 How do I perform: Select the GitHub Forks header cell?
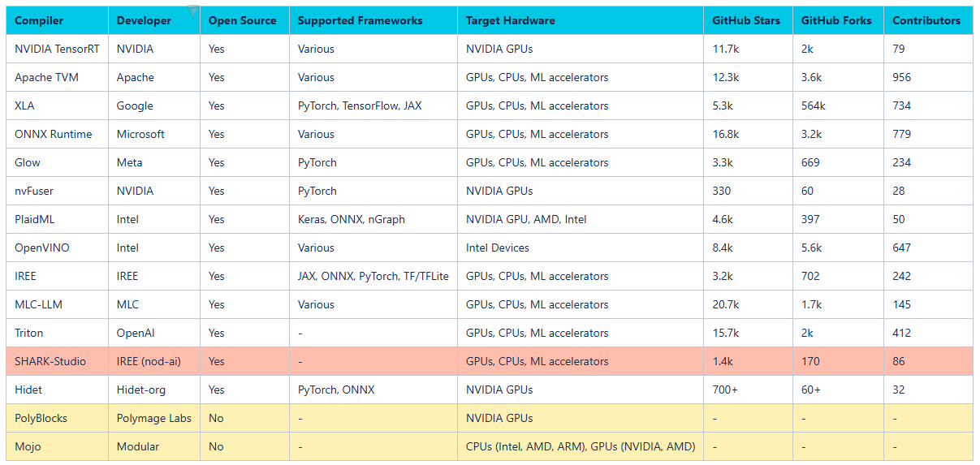pyautogui.click(x=838, y=20)
